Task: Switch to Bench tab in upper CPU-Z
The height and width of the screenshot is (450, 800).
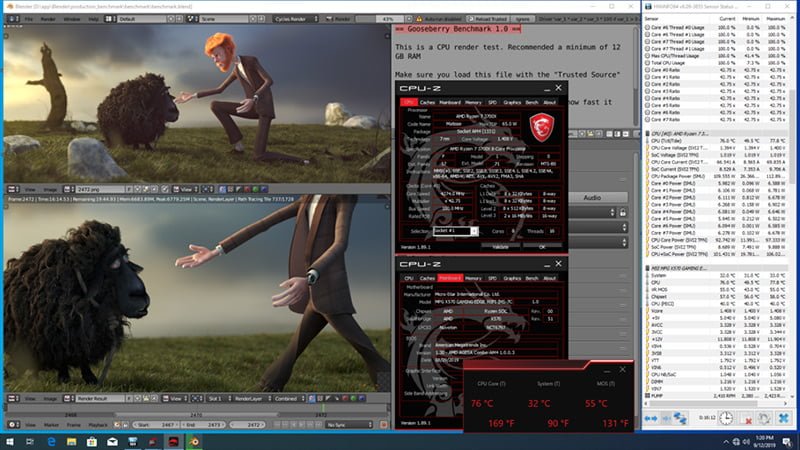Action: [532, 102]
